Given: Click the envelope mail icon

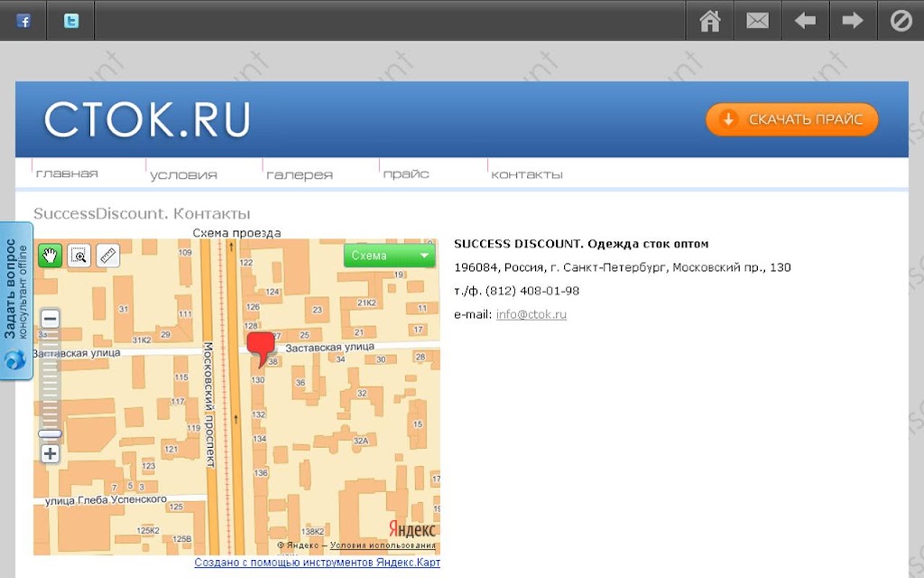Looking at the screenshot, I should point(757,22).
